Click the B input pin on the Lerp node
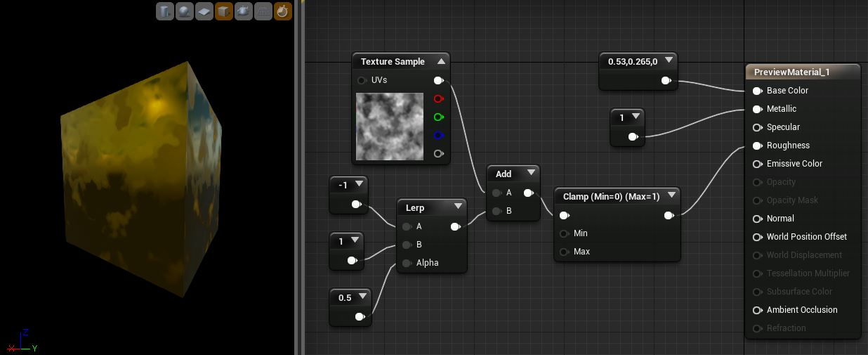Image resolution: width=868 pixels, height=355 pixels. pyautogui.click(x=407, y=245)
